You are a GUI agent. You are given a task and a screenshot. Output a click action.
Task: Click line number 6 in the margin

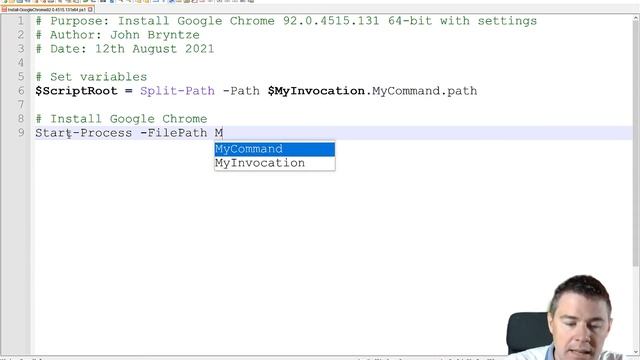20,91
